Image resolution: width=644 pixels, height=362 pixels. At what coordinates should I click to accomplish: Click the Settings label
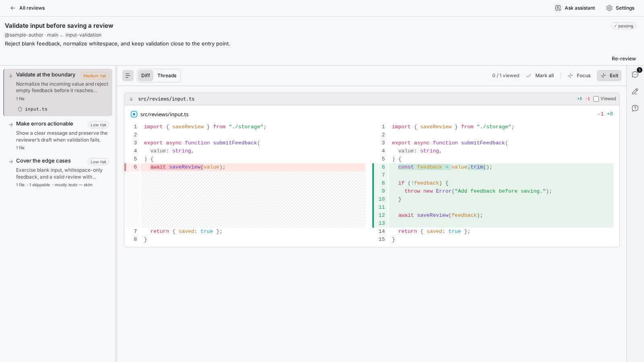coord(625,8)
